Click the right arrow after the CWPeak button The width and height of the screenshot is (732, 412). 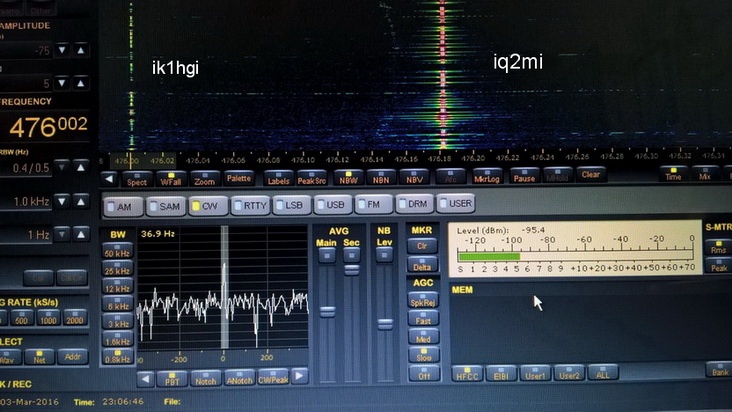299,376
